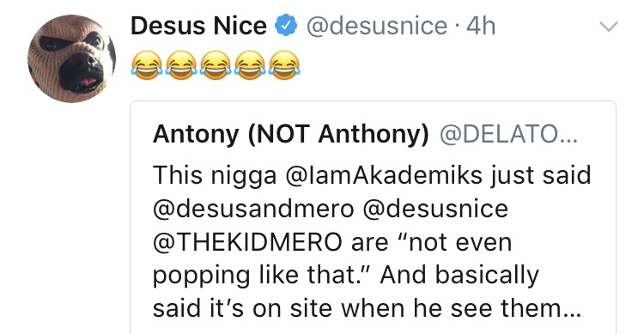Open the @THEKIDMERO mention
Screen dimensions: 644x334
[247, 242]
